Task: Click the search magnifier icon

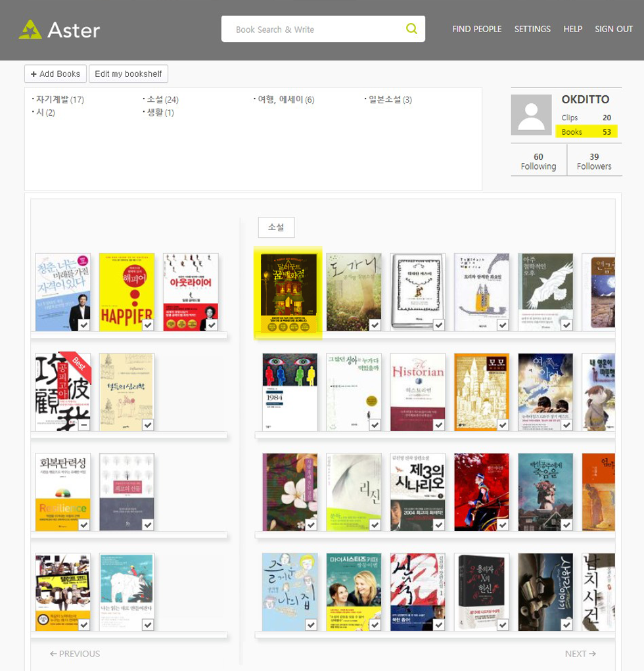Action: click(411, 29)
